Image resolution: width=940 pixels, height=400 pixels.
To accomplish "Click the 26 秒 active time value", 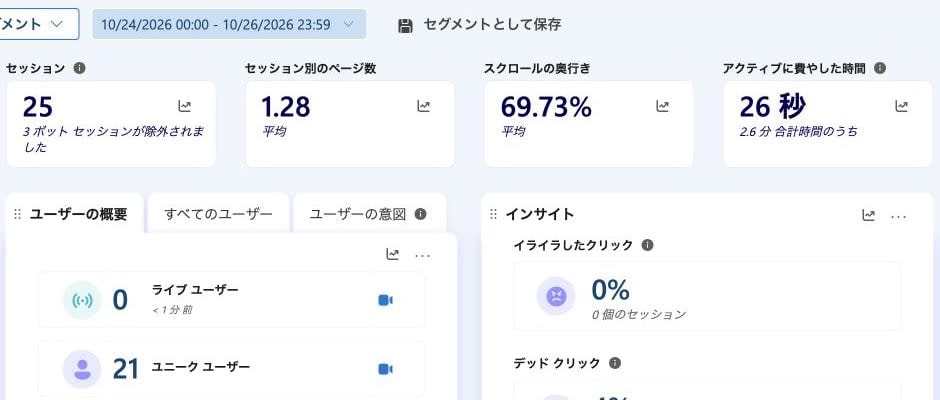I will coord(773,107).
